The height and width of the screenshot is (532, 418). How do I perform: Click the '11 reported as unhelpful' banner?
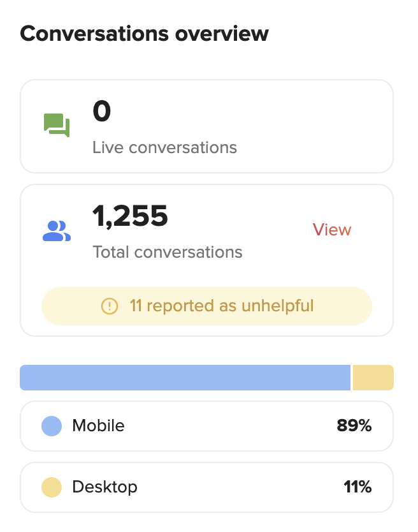click(206, 306)
